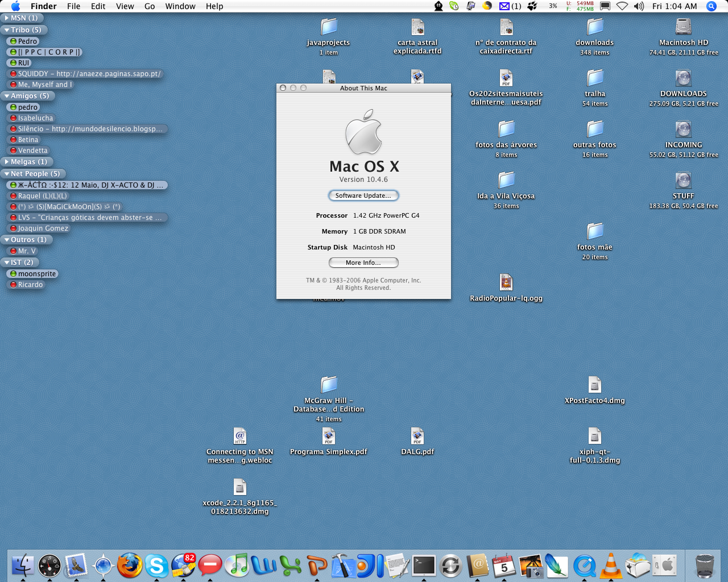728x582 pixels.
Task: Open the red minus-sign app in Dock
Action: tap(210, 566)
